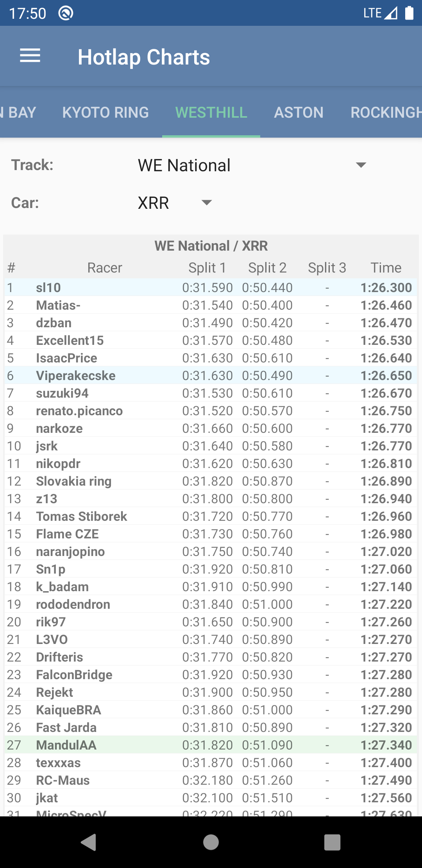
Task: Expand the Track dropdown arrow
Action: click(x=361, y=165)
